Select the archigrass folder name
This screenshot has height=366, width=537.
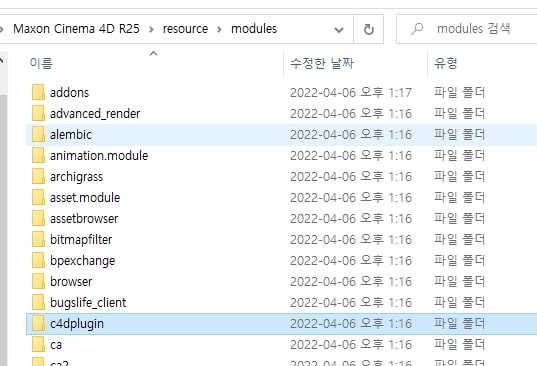(x=76, y=177)
